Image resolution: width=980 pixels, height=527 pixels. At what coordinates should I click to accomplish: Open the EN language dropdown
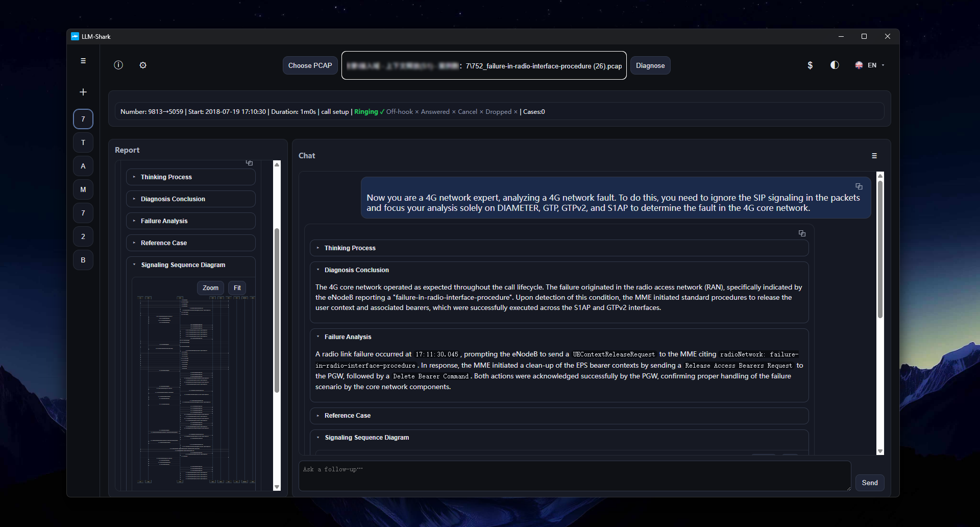(870, 65)
